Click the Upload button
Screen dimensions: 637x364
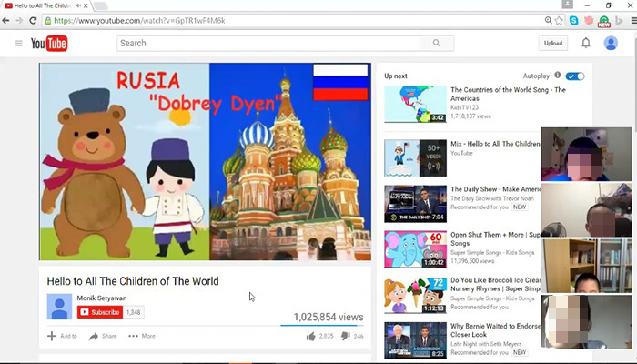point(552,43)
